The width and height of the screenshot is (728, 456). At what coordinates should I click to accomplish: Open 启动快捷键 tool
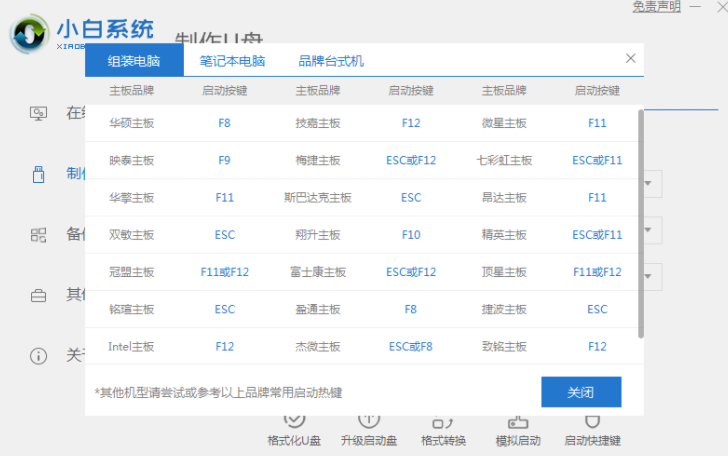point(592,430)
